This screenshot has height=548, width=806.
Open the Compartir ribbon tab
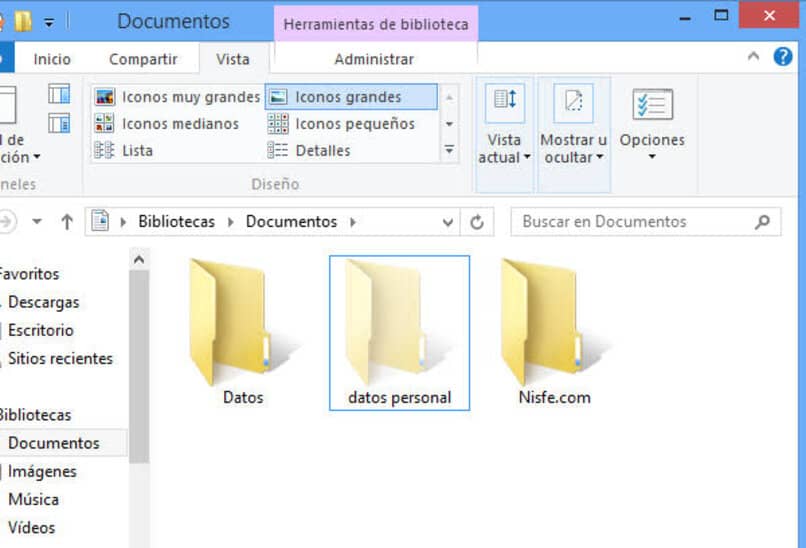143,59
